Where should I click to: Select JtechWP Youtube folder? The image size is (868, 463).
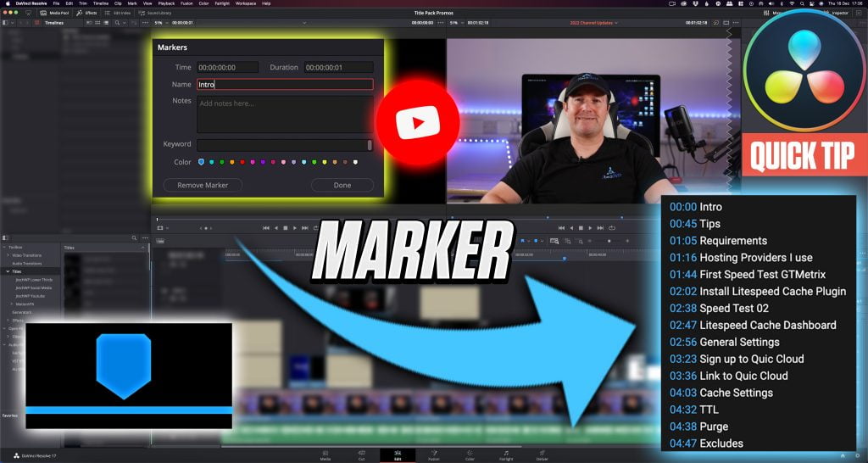point(31,296)
